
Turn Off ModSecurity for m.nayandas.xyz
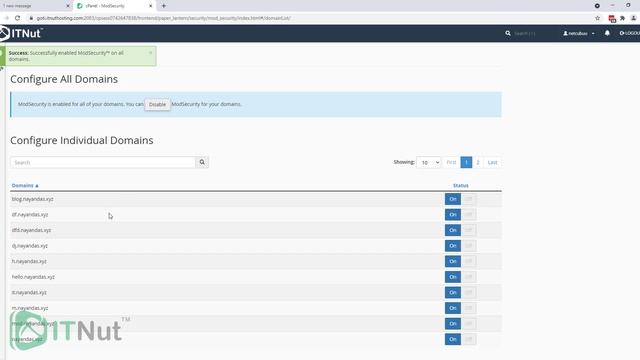tap(469, 308)
